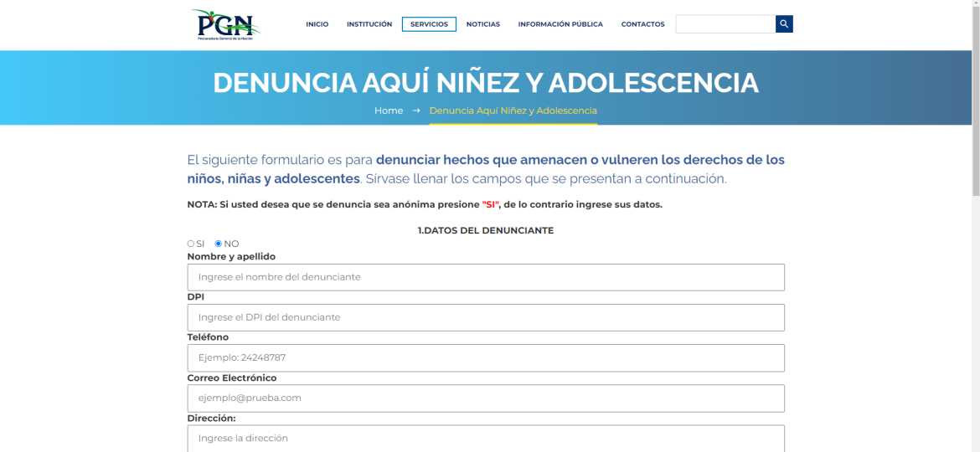This screenshot has width=980, height=452.
Task: Click the Home breadcrumb link
Action: [389, 110]
